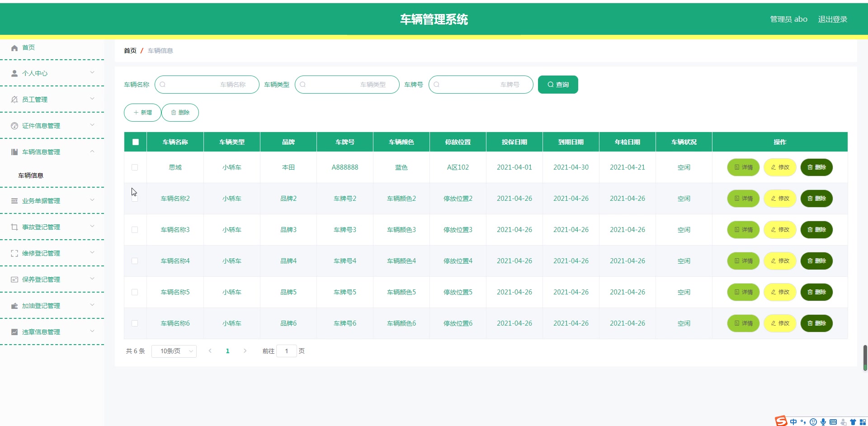The width and height of the screenshot is (868, 426).
Task: Toggle the Sogou 中 language mode indicator
Action: coord(793,422)
